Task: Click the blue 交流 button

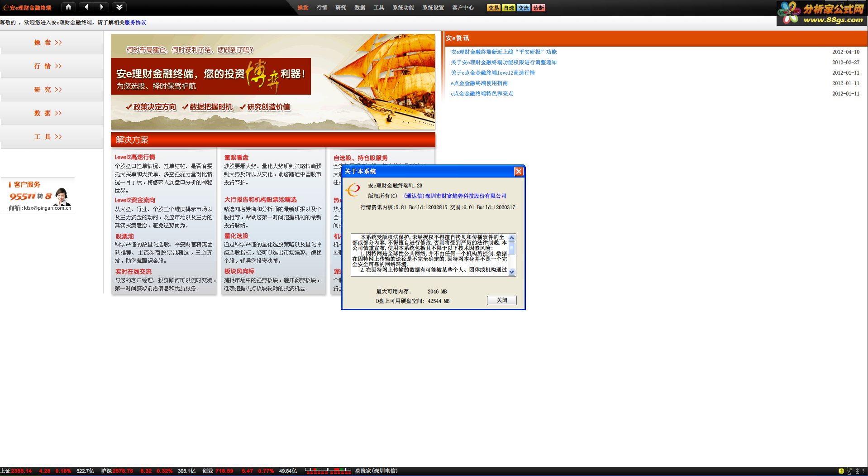Action: pos(524,8)
